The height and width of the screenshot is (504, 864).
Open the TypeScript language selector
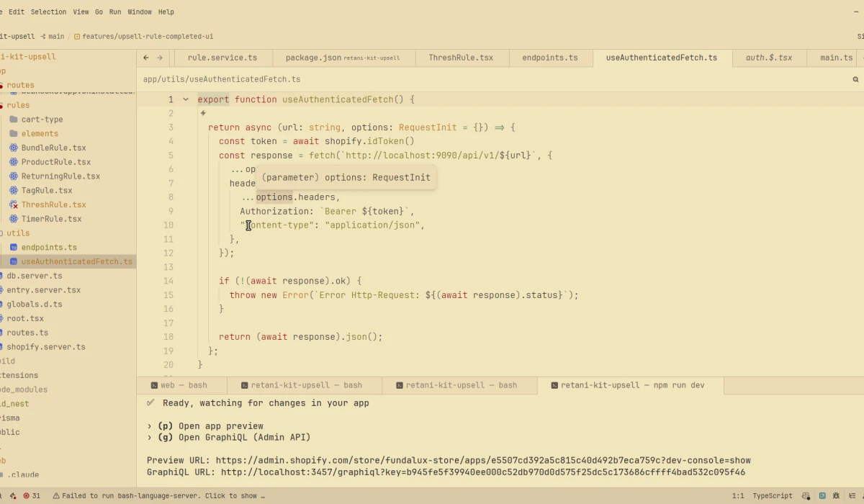[773, 495]
